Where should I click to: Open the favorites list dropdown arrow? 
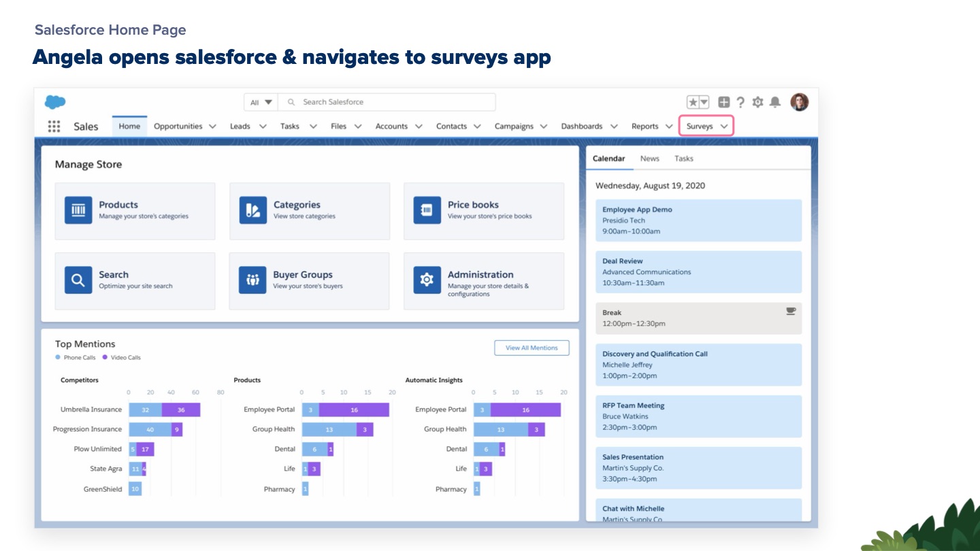(704, 102)
